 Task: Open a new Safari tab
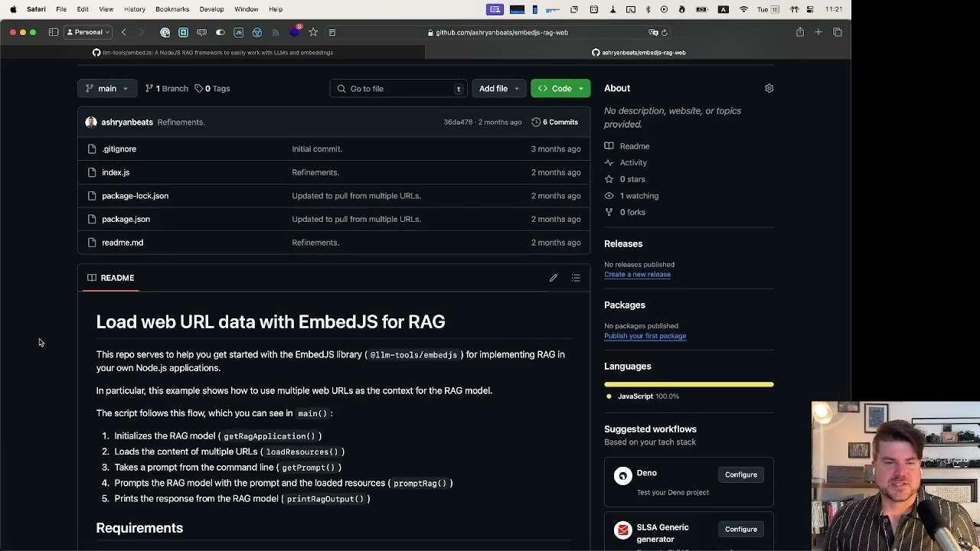point(818,32)
